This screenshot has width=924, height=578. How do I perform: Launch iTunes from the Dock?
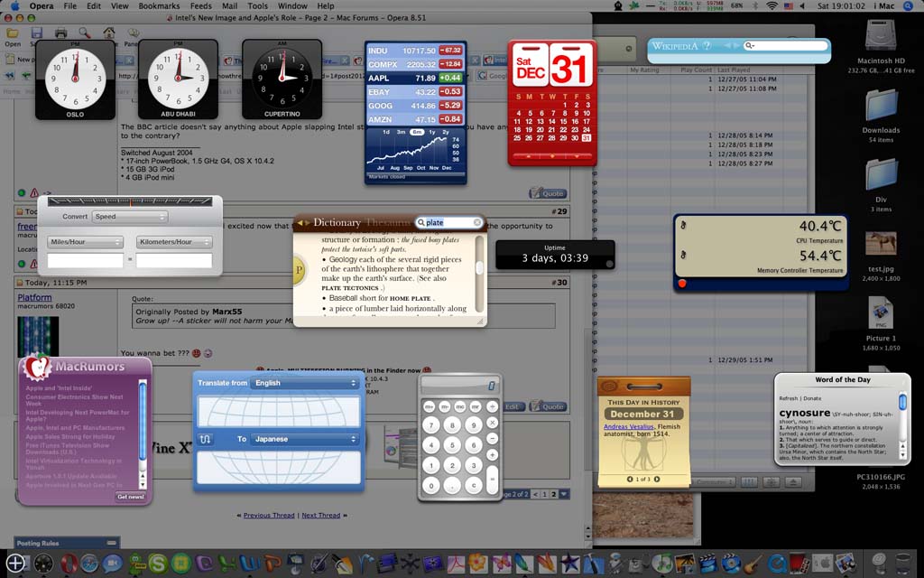tap(662, 564)
